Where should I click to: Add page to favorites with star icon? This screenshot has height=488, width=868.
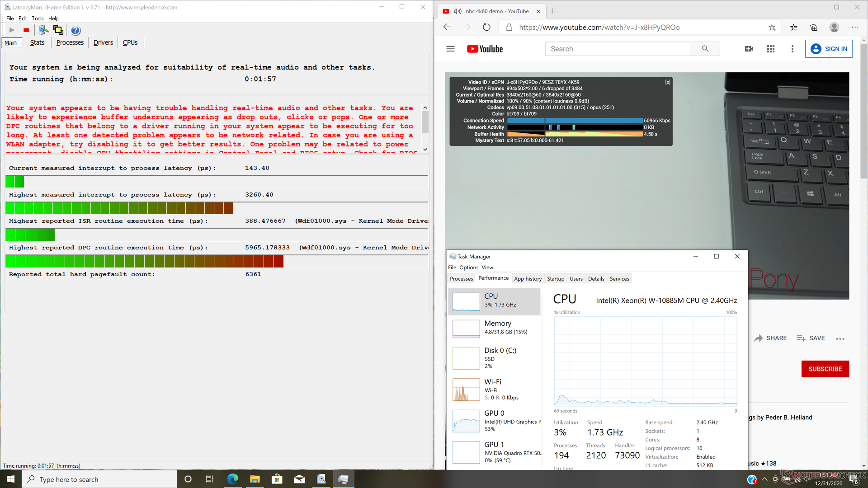(772, 27)
